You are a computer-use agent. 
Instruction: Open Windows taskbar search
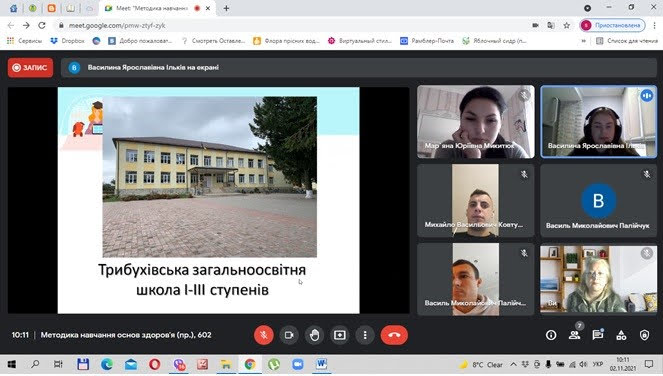pyautogui.click(x=35, y=364)
